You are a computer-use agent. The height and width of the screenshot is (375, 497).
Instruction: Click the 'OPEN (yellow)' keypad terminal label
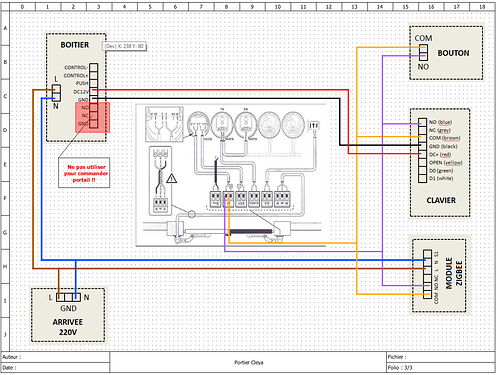pos(446,163)
